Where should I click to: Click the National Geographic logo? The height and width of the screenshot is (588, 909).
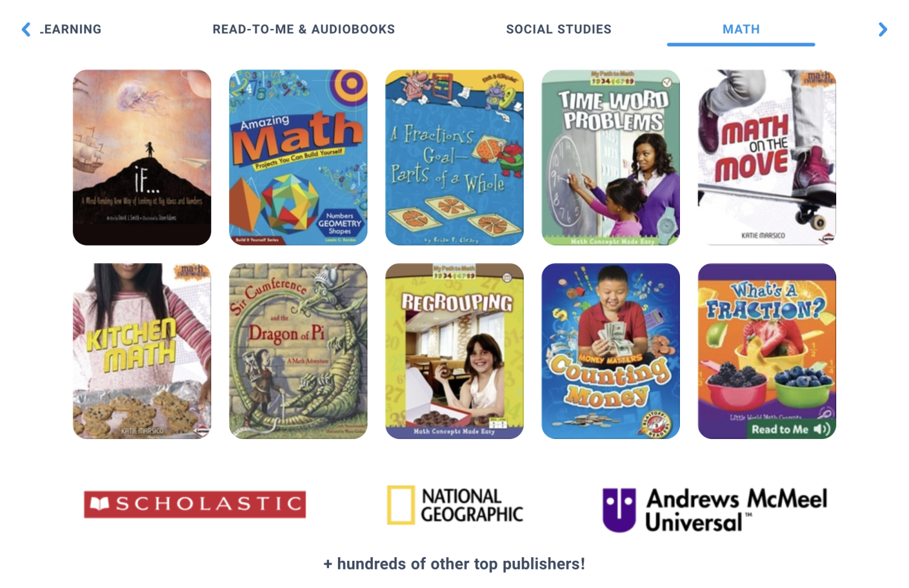454,505
